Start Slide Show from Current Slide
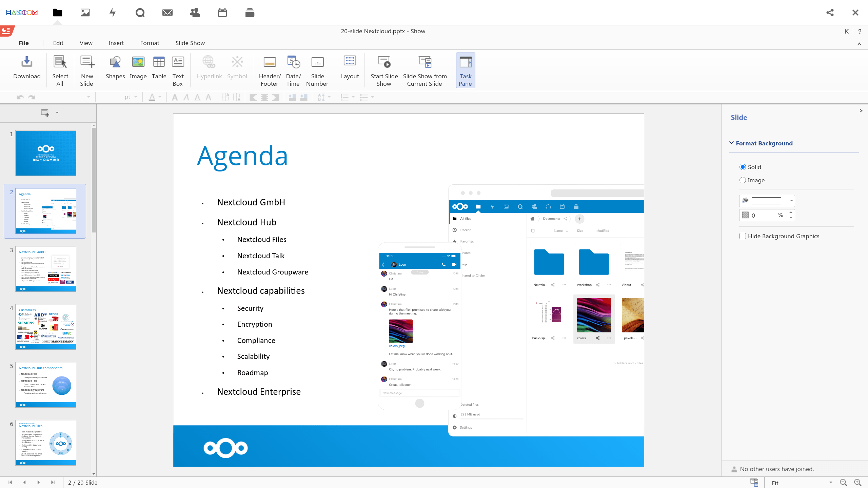 (425, 70)
